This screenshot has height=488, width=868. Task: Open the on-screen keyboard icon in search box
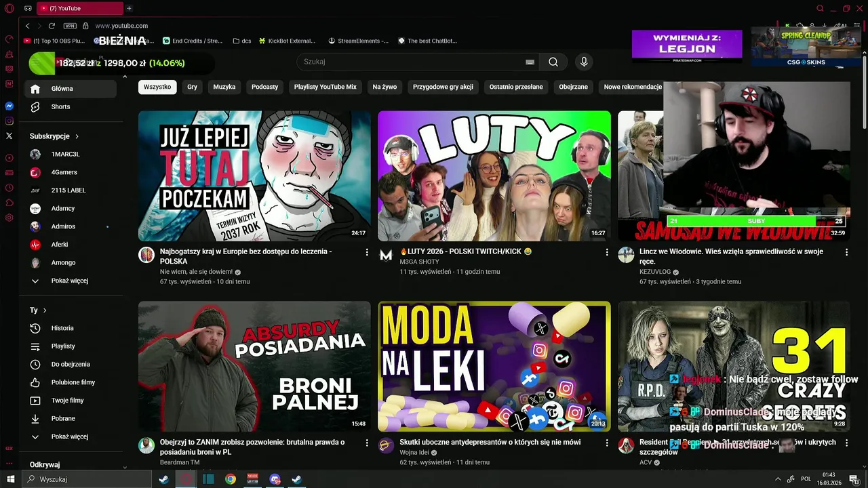[x=530, y=62]
